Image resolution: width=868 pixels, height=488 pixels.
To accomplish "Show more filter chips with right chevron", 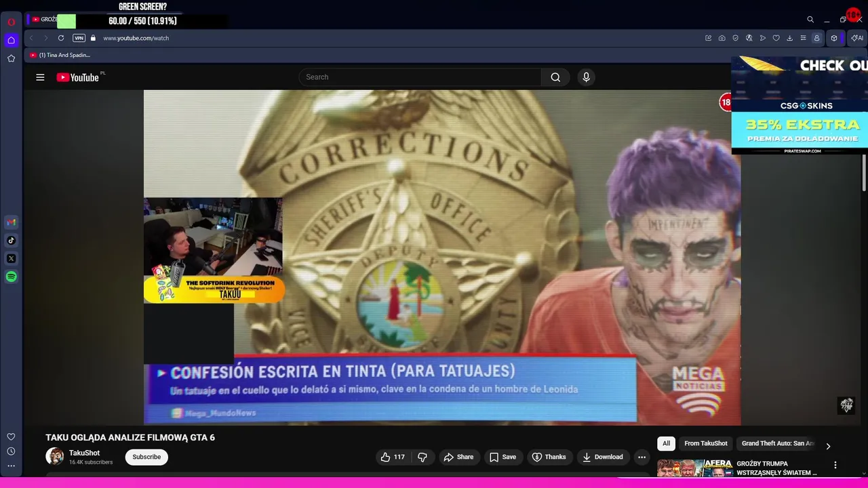I will coord(828,446).
